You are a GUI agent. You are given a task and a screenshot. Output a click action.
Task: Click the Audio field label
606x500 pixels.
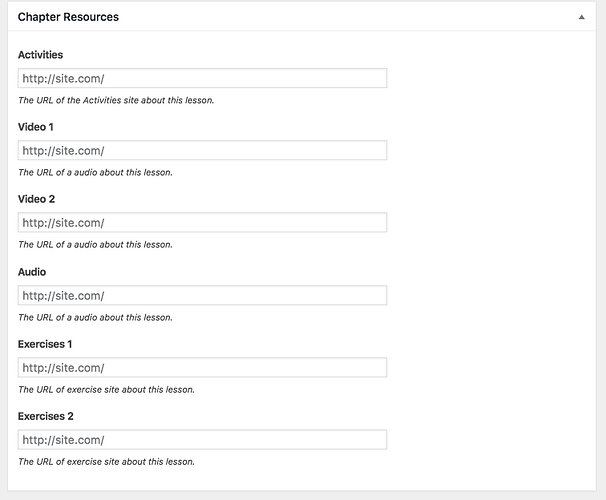(x=32, y=272)
